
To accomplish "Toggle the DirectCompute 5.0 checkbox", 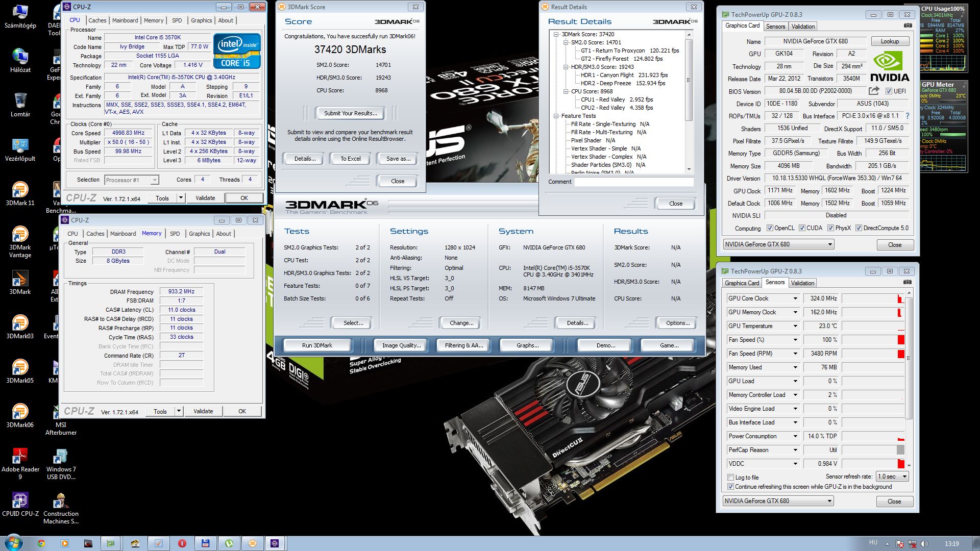I will (859, 228).
